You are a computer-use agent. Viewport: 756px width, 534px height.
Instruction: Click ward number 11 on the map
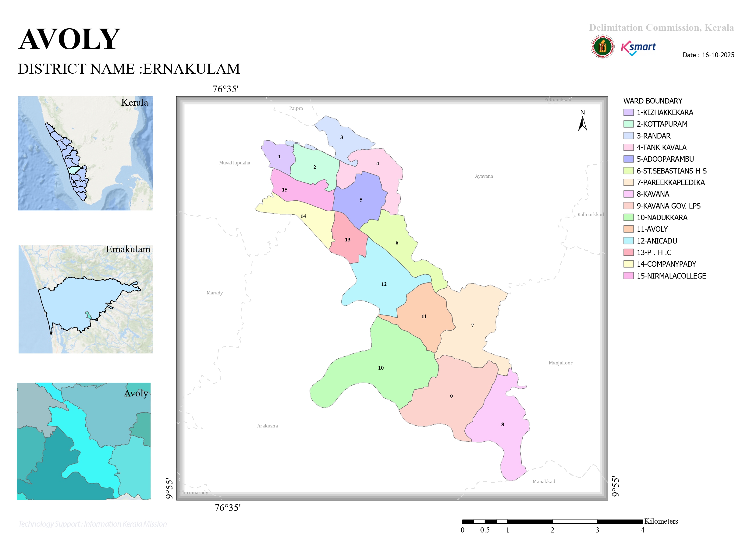[424, 317]
